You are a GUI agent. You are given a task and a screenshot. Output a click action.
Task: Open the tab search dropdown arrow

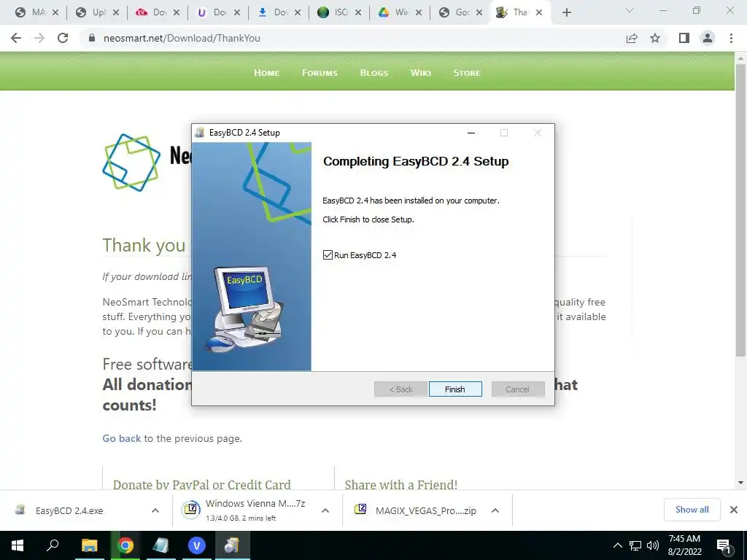click(x=629, y=10)
